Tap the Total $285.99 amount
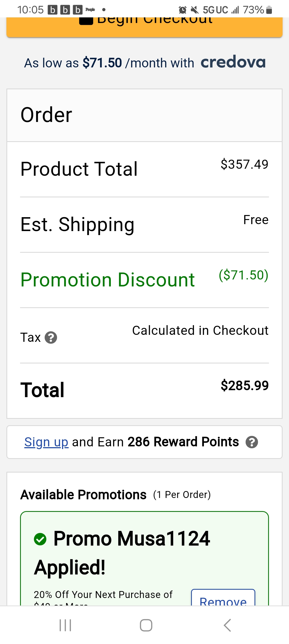 pos(245,385)
